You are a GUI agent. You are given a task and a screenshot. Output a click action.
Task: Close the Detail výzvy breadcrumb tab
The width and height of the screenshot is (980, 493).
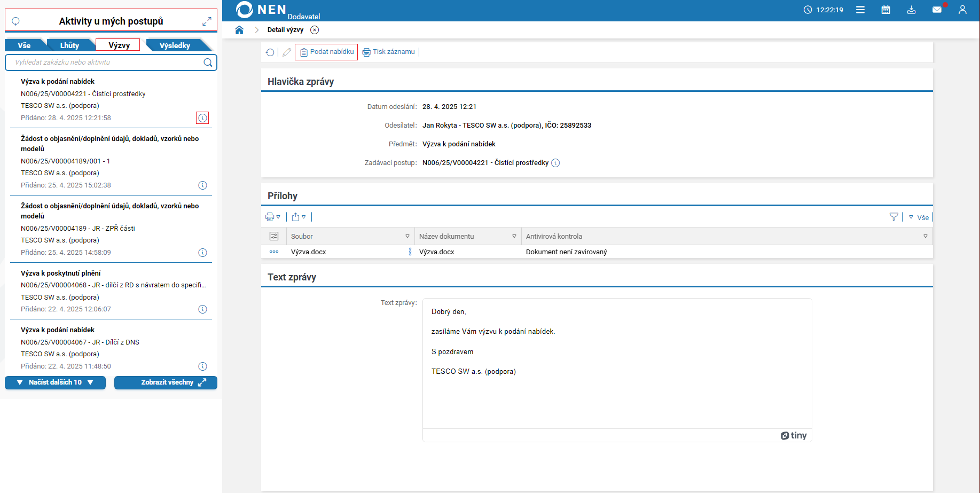tap(315, 30)
